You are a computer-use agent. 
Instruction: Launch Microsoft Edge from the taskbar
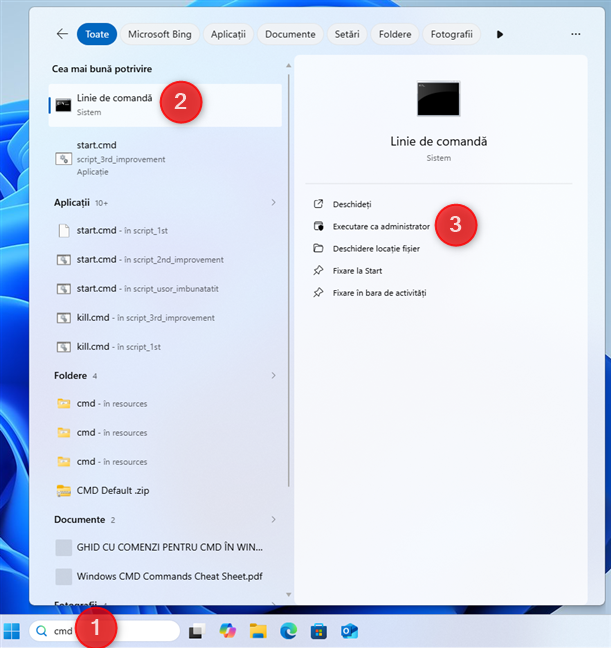288,631
